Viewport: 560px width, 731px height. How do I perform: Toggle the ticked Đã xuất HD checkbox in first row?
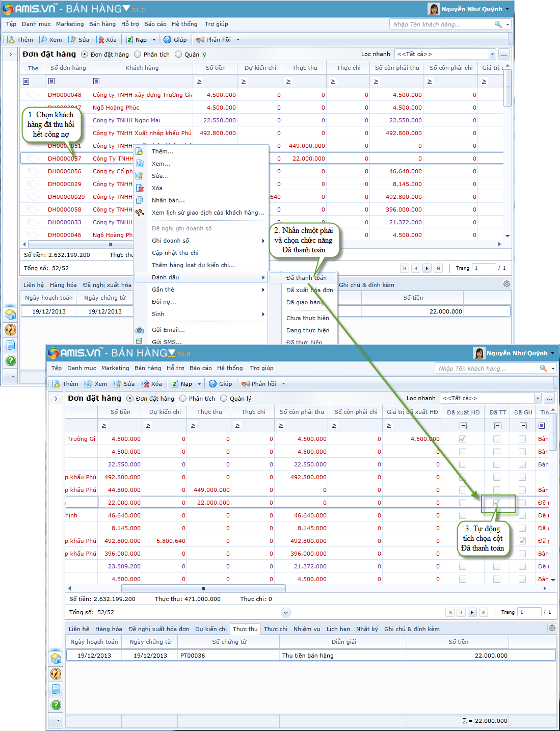click(463, 439)
